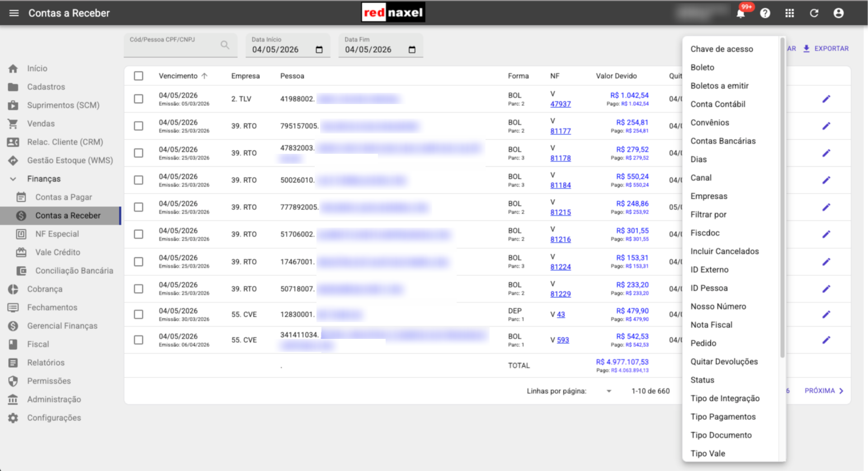Edit the row with NF 81184
This screenshot has height=471, width=868.
click(826, 180)
